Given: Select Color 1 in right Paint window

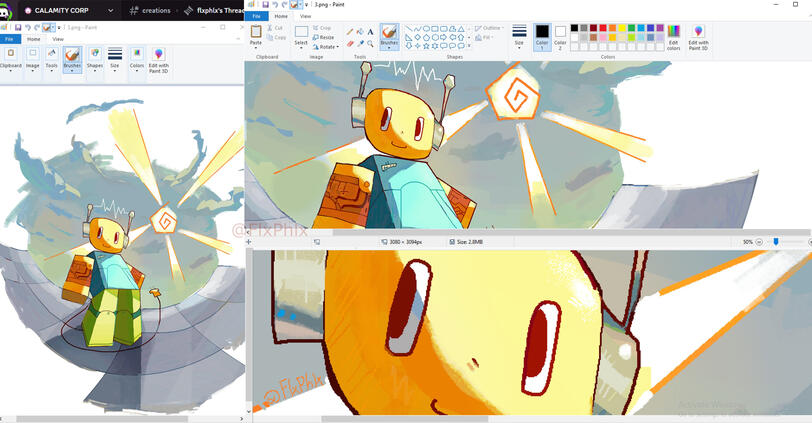Looking at the screenshot, I should click(x=541, y=35).
